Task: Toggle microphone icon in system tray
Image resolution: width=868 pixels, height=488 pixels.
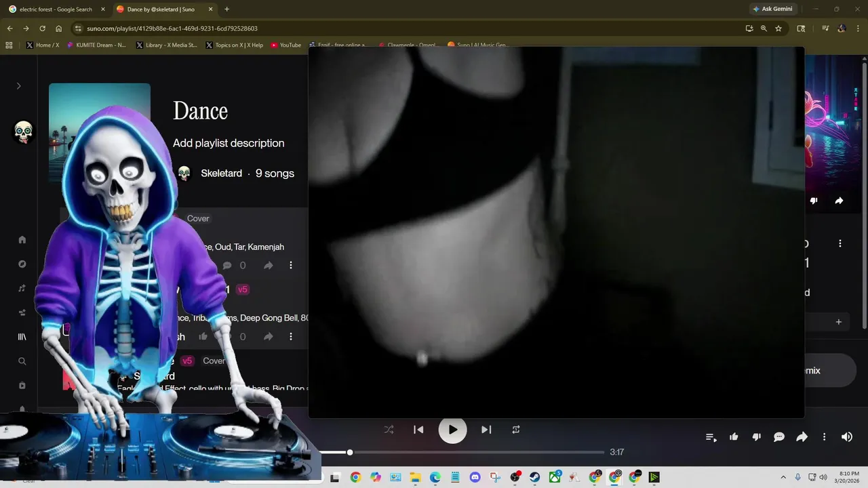Action: coord(797,477)
